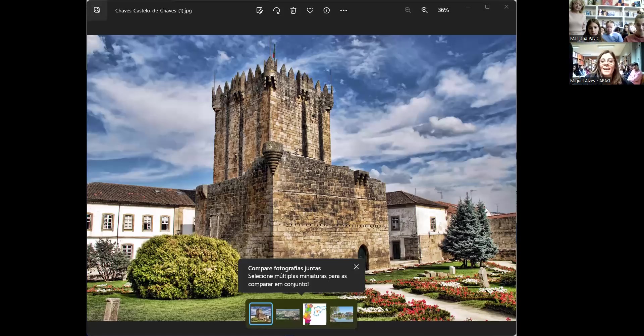
Task: Click the Photos app icon beside the filename
Action: click(97, 10)
